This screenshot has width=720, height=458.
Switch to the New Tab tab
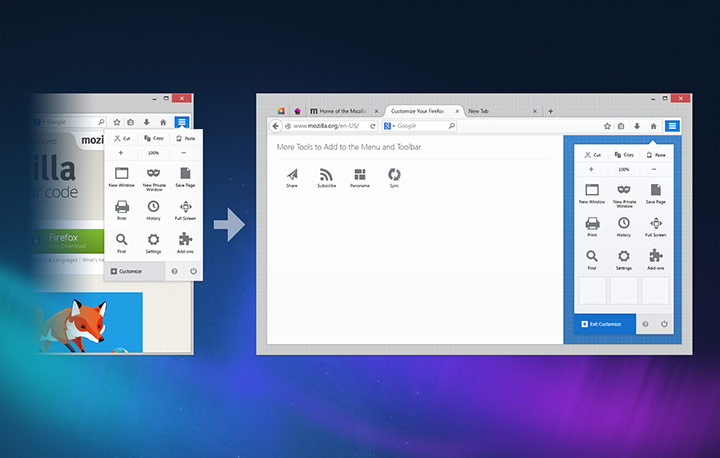tap(502, 111)
